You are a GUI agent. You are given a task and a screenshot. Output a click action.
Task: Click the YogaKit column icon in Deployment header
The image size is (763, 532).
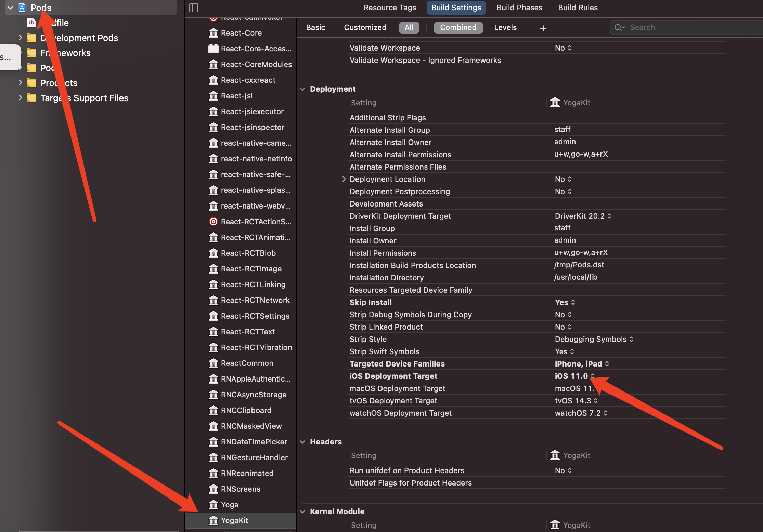(x=555, y=102)
